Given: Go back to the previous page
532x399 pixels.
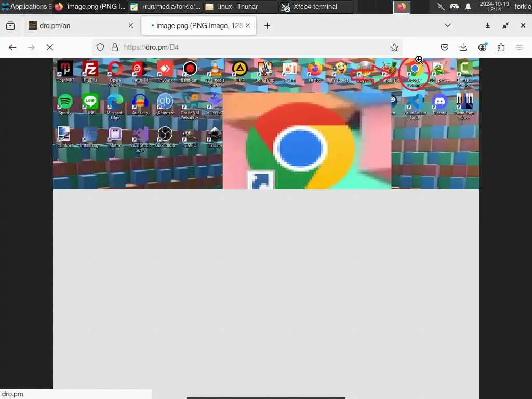Looking at the screenshot, I should coord(12,47).
